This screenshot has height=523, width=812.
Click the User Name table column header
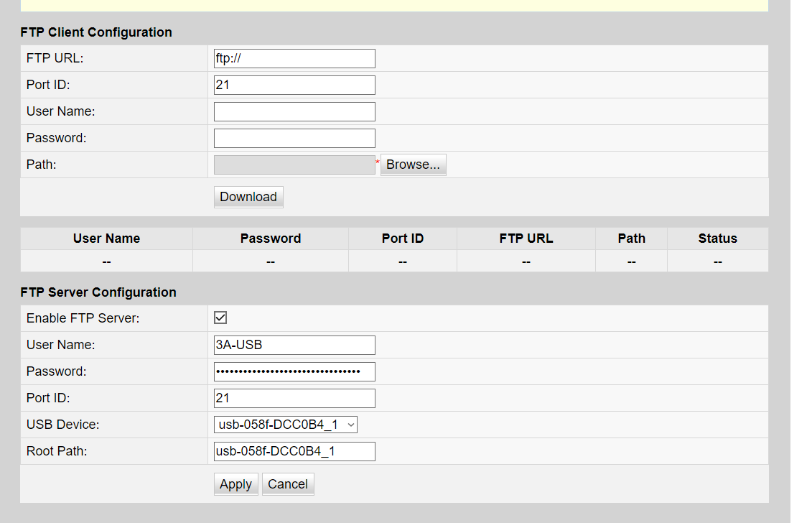pos(107,239)
